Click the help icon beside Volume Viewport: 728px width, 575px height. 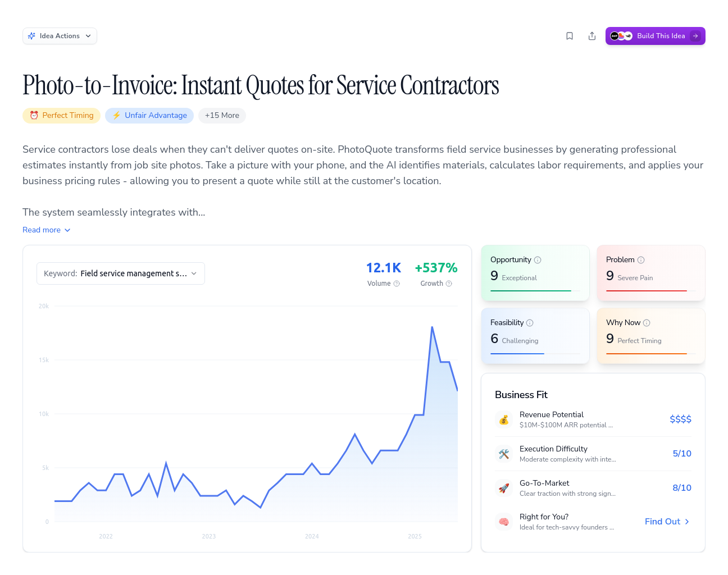397,284
